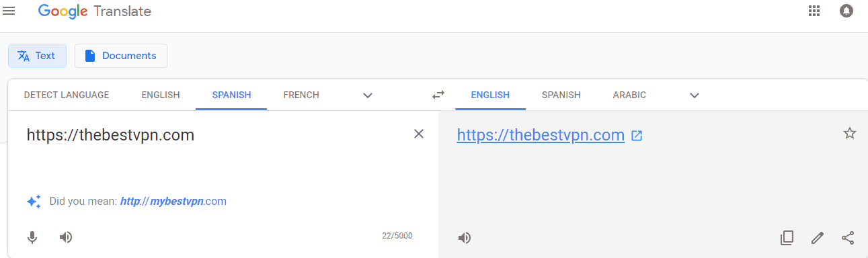The width and height of the screenshot is (868, 258).
Task: Clear the source text with X
Action: click(x=419, y=134)
